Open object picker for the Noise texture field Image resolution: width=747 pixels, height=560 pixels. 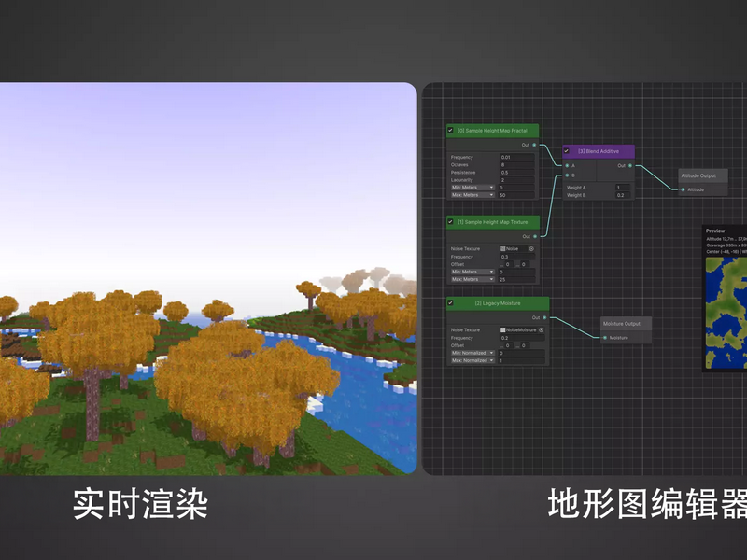click(531, 248)
